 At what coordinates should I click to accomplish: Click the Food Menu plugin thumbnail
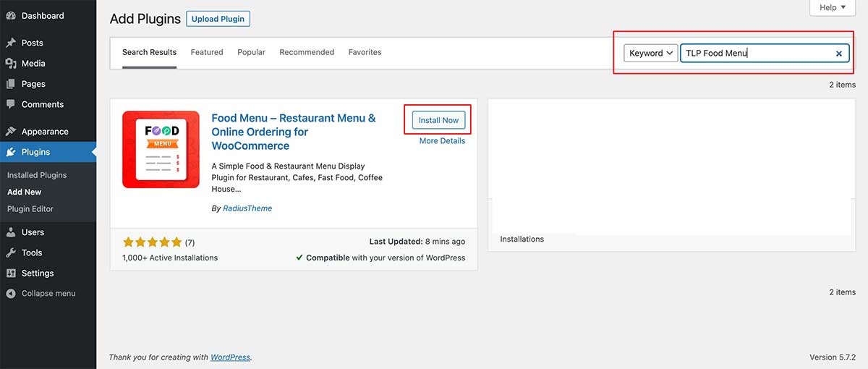pos(161,149)
